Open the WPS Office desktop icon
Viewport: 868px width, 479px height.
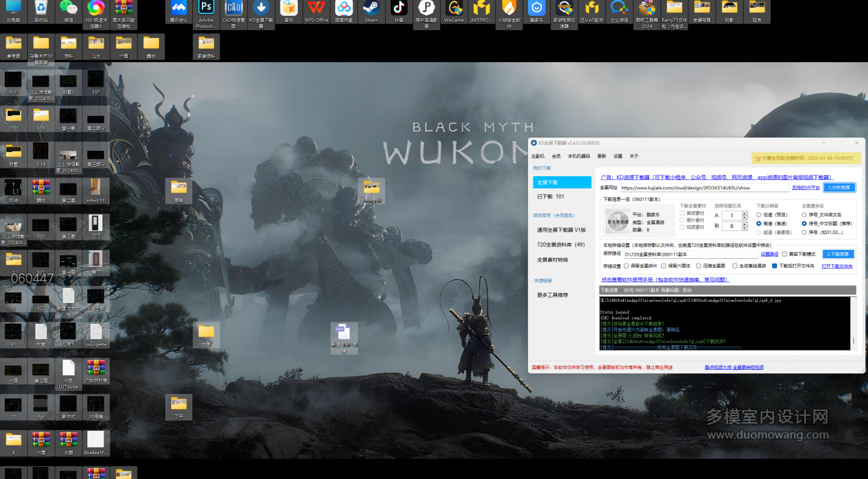point(316,8)
